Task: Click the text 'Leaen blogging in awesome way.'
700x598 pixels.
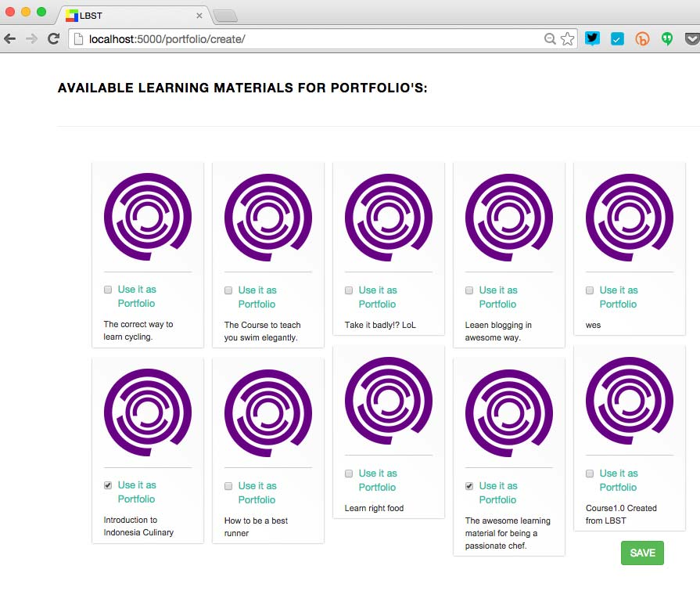Action: click(498, 332)
